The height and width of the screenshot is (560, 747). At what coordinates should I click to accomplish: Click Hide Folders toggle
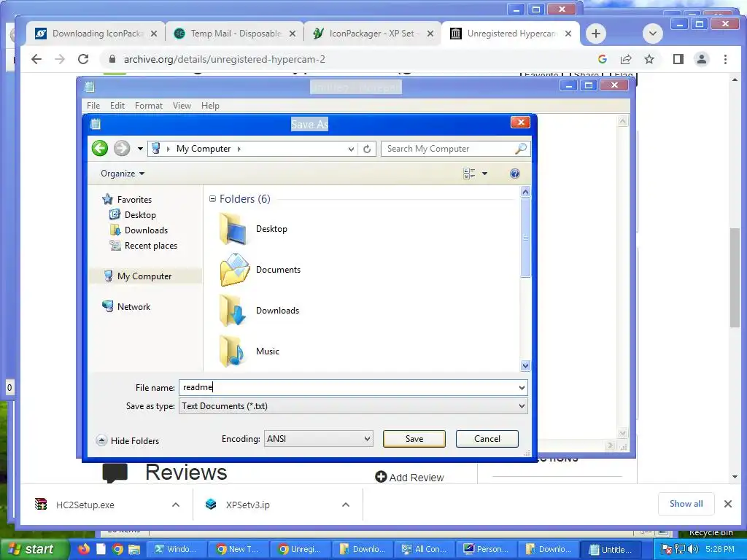[128, 441]
